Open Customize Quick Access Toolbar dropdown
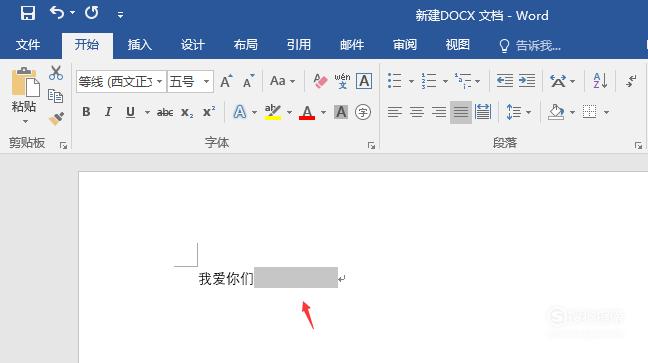This screenshot has height=363, width=648. pos(120,15)
